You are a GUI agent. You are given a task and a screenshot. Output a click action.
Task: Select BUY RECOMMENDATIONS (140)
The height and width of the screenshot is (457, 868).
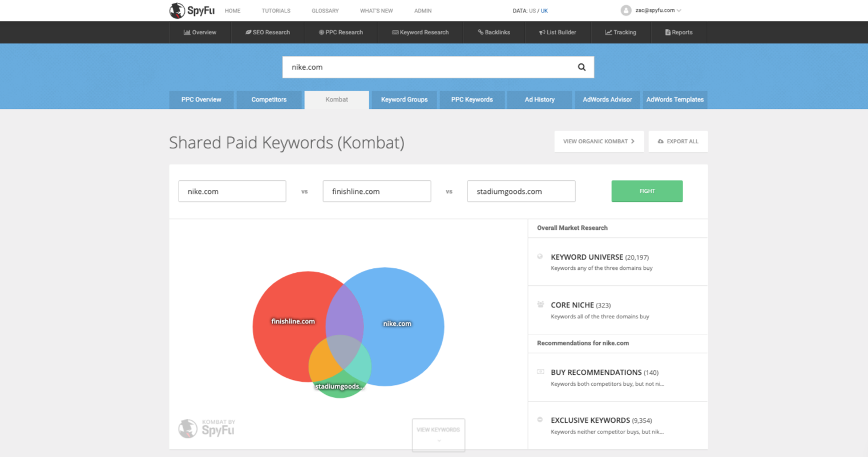(604, 373)
